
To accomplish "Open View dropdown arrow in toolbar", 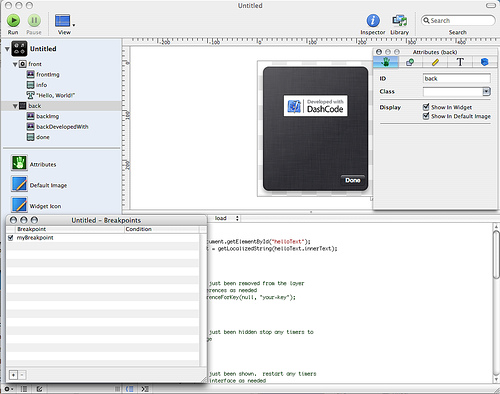I will point(74,25).
